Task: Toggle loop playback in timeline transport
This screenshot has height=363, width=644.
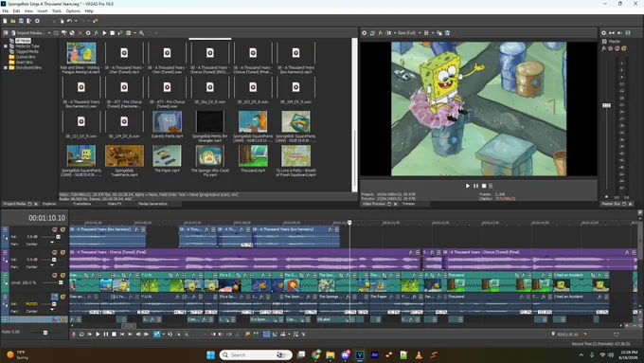Action: [81, 335]
